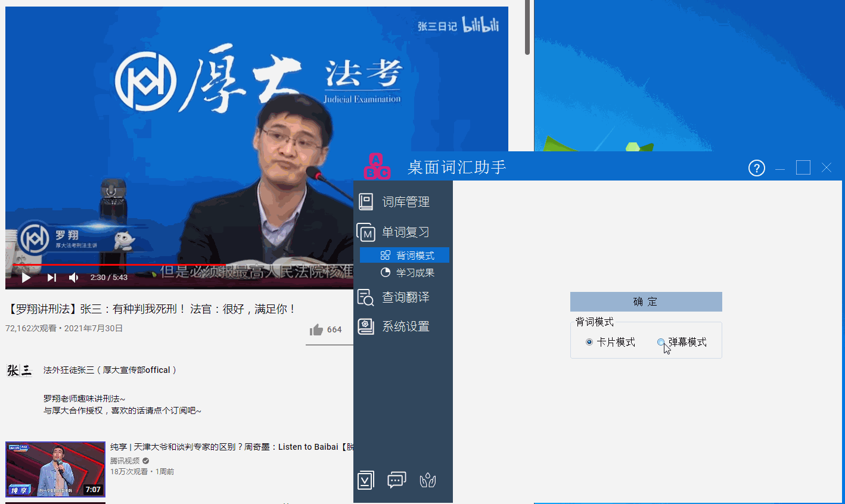
Task: Click the ABC blocks app logo
Action: [377, 166]
